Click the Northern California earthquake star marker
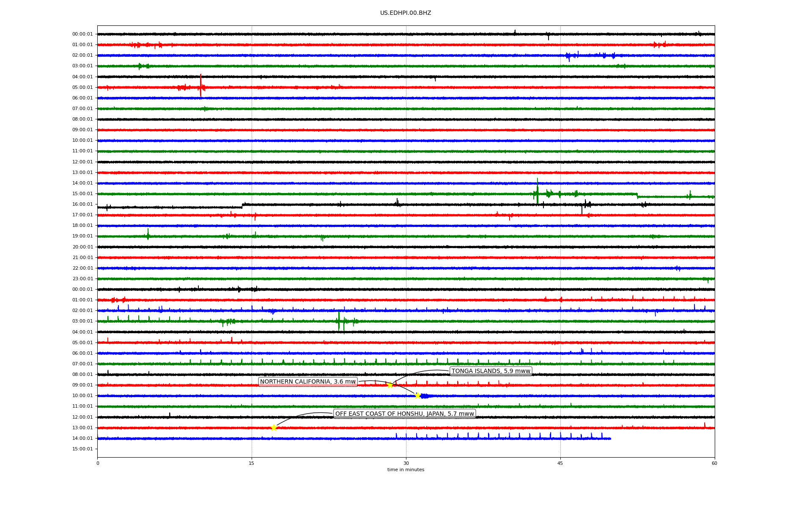Image resolution: width=812 pixels, height=508 pixels. [417, 396]
